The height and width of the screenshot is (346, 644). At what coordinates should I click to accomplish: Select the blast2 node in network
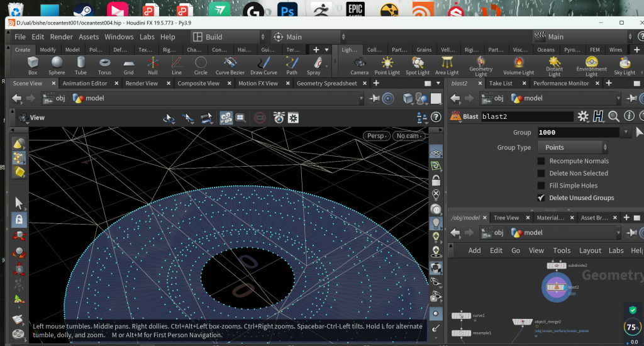click(557, 287)
